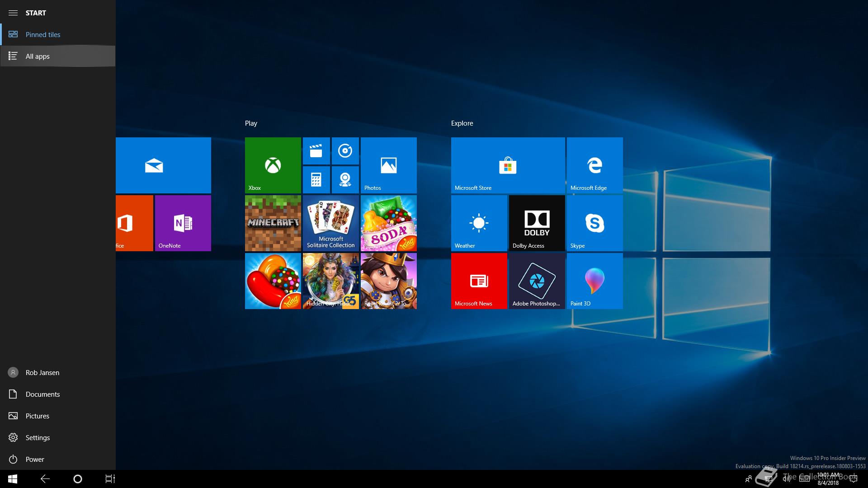
Task: Open the Power options menu
Action: [x=34, y=459]
